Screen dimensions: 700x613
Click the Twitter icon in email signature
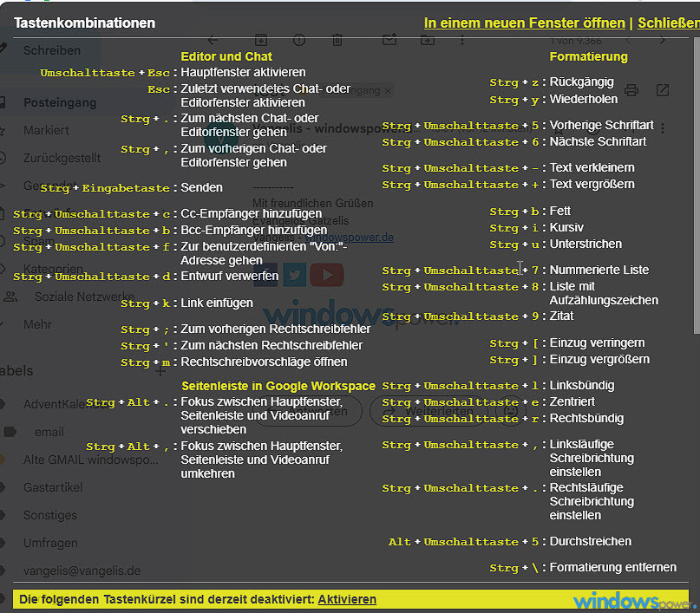pos(294,274)
